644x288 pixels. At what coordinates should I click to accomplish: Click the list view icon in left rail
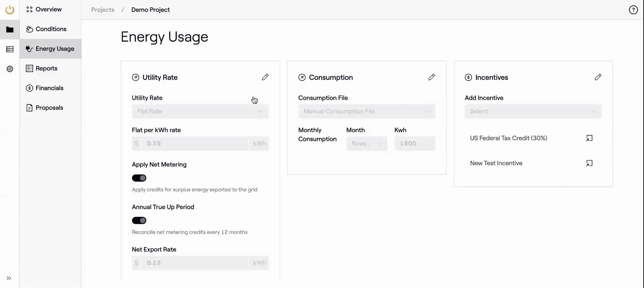(10, 49)
